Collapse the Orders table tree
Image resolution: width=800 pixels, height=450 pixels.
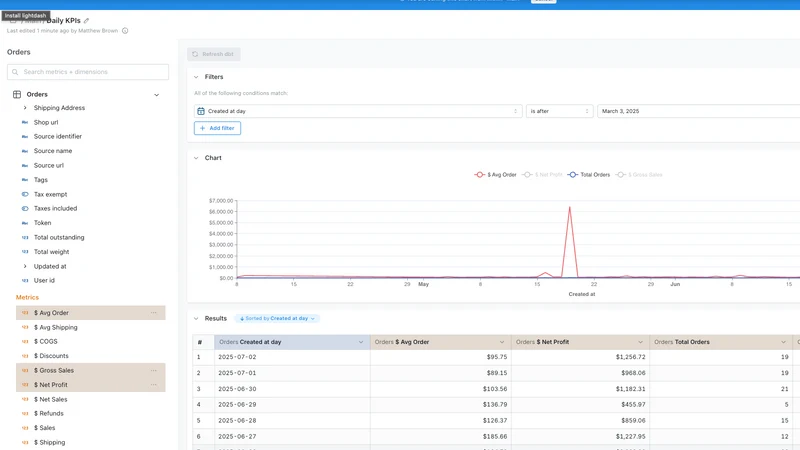tap(157, 95)
